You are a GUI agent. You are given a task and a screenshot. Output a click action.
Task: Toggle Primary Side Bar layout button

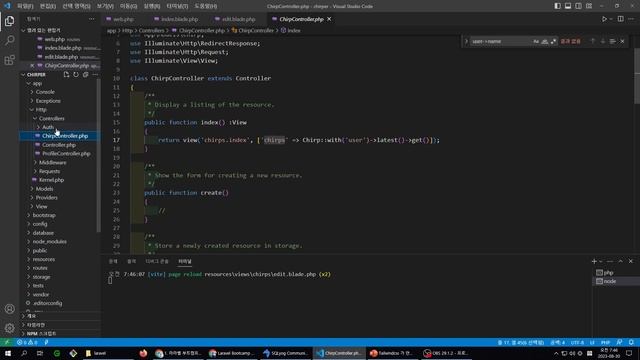[557, 6]
